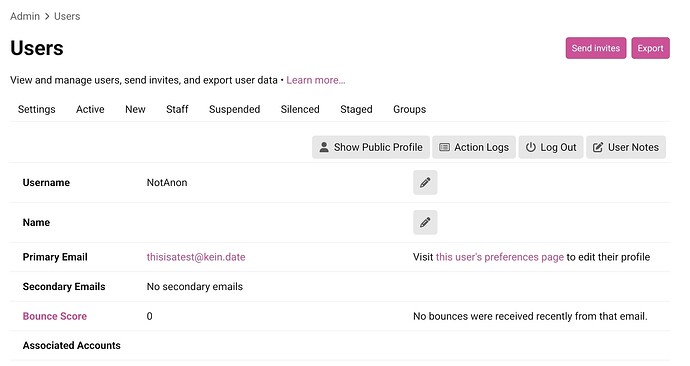Image resolution: width=690 pixels, height=366 pixels.
Task: Switch to the Active tab
Action: (90, 109)
